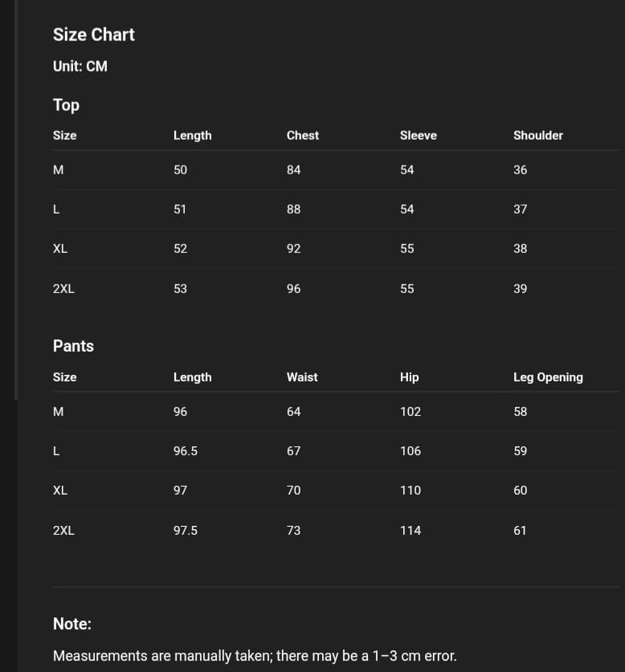The image size is (625, 672).
Task: Click the Leg Opening column header
Action: click(x=548, y=377)
